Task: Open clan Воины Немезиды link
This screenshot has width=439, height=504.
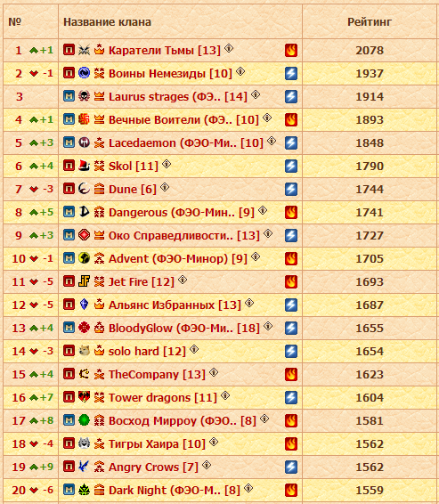Action: 170,74
